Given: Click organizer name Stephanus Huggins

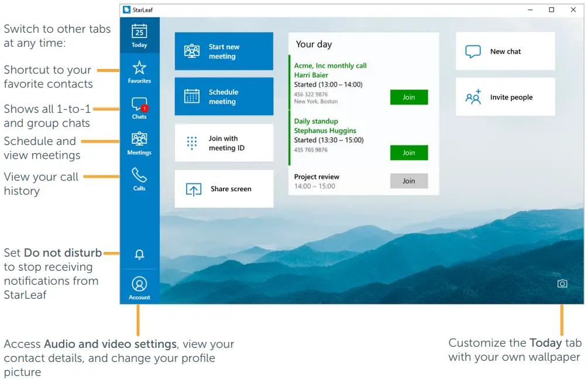Looking at the screenshot, I should [x=325, y=130].
